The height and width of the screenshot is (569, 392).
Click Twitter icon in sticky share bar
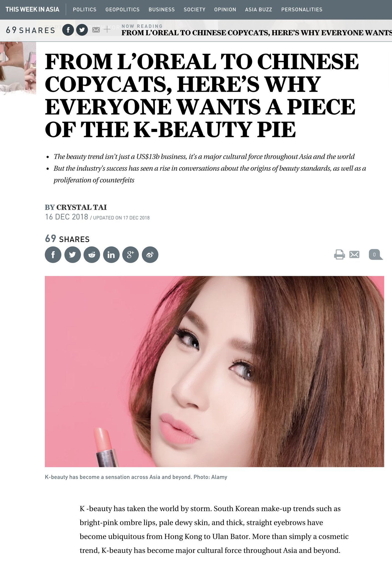pos(82,30)
